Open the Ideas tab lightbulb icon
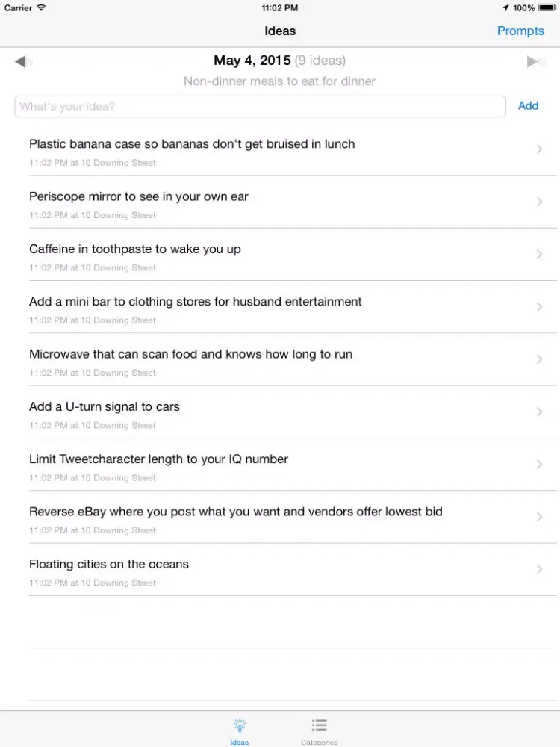The image size is (560, 747). 240,725
